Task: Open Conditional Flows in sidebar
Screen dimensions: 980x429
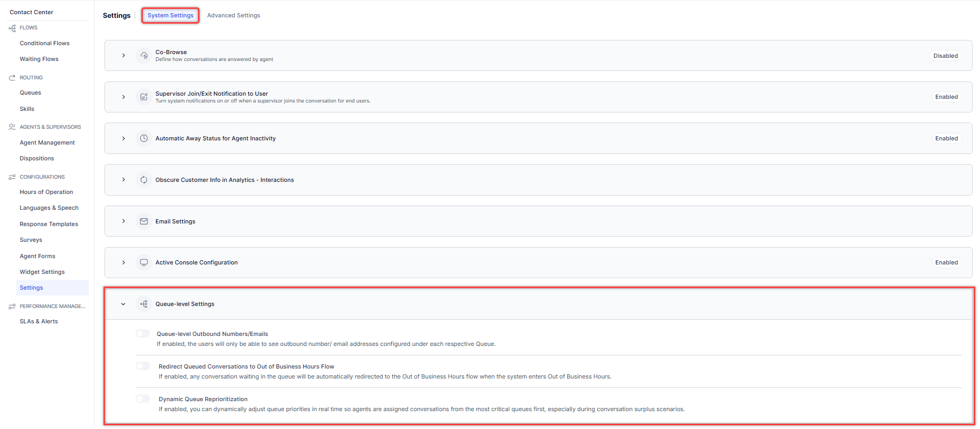Action: coord(45,43)
